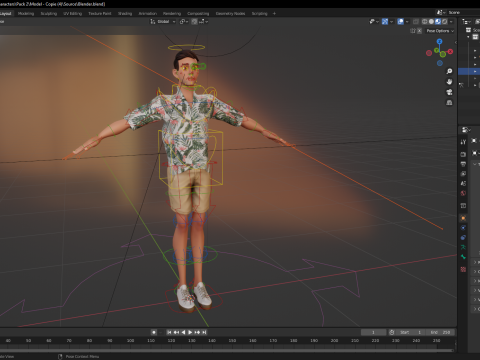Click the blue Z axis on navigation gizmo

pos(439,41)
